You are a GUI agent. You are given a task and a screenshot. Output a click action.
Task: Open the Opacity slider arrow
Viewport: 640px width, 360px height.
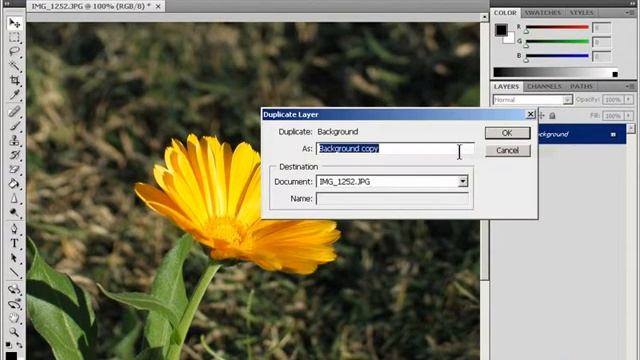629,100
